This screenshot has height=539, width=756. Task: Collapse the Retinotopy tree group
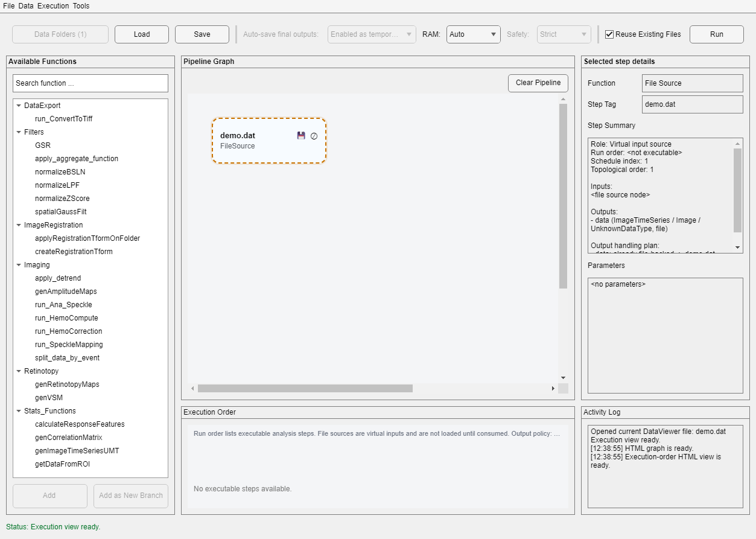(19, 371)
